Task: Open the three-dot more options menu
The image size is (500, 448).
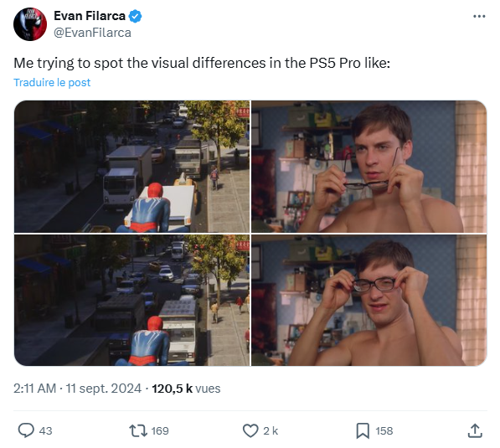Action: coord(479,16)
